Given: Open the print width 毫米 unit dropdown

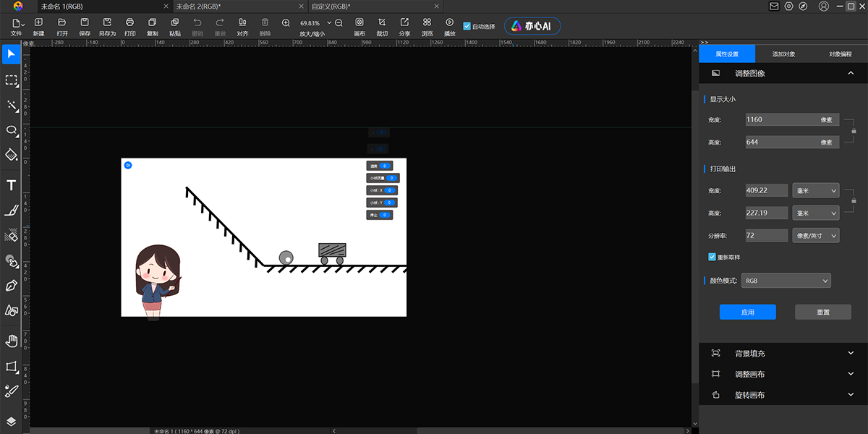Looking at the screenshot, I should 816,190.
